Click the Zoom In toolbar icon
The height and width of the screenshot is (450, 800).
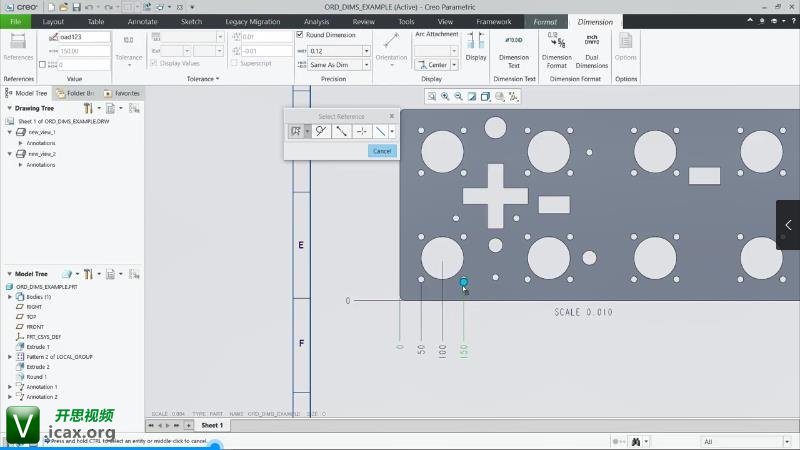tap(445, 97)
